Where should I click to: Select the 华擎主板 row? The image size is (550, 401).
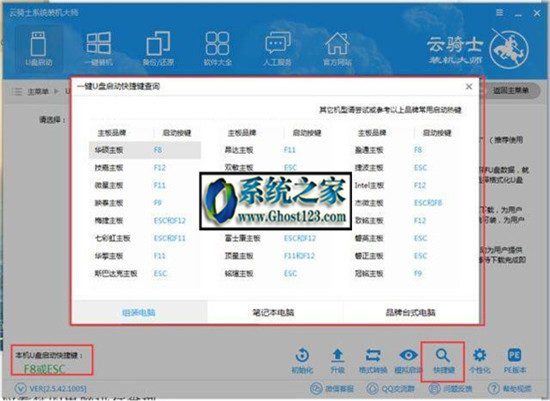145,256
